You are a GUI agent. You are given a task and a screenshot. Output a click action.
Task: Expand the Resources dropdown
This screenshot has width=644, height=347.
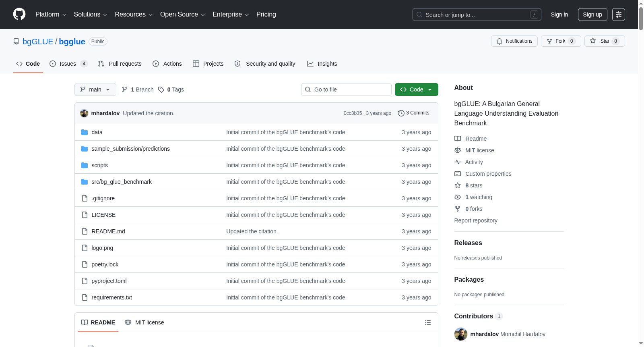134,15
